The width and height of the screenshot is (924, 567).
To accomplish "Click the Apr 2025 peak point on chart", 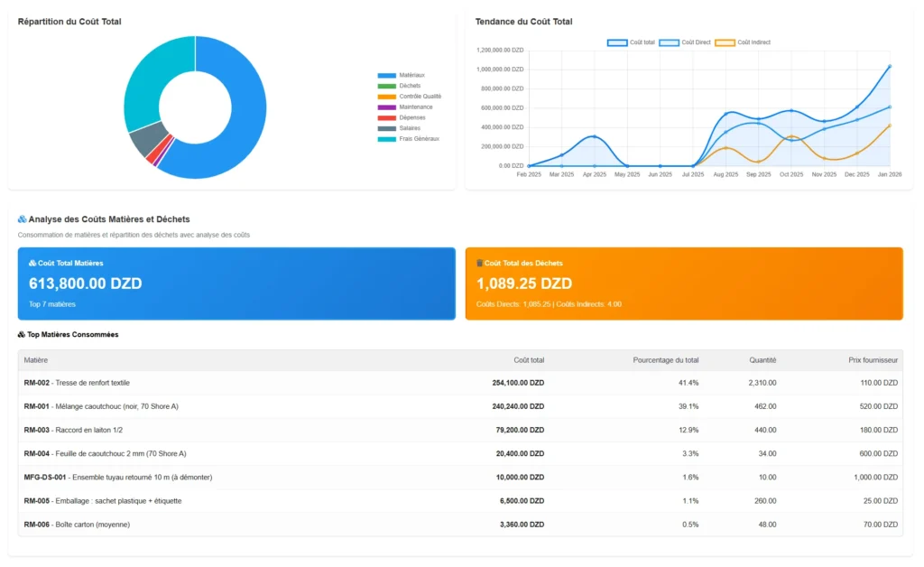I will pyautogui.click(x=594, y=137).
